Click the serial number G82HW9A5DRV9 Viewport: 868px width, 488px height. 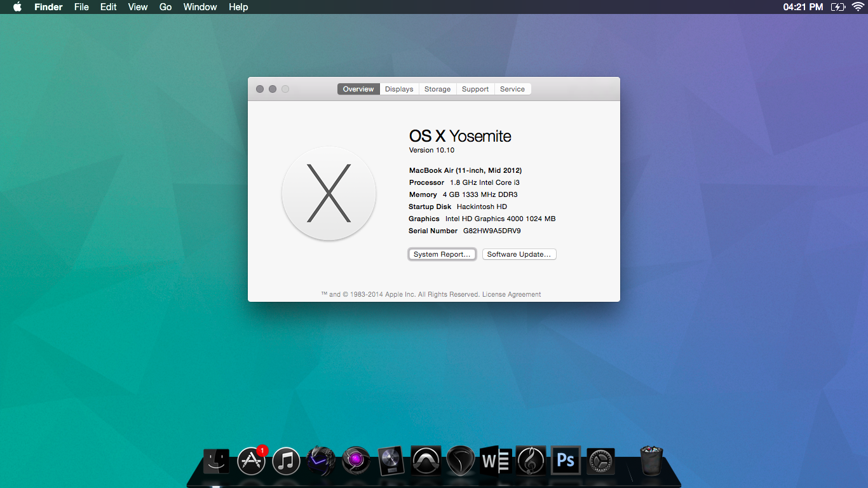pyautogui.click(x=492, y=231)
